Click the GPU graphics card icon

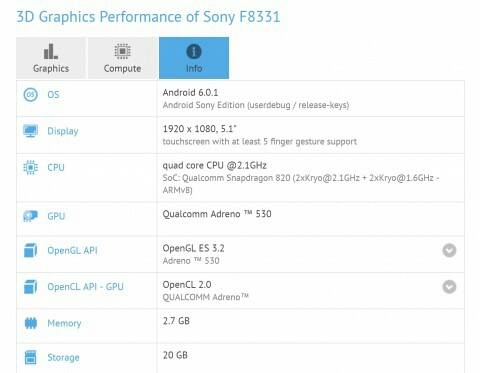(30, 216)
